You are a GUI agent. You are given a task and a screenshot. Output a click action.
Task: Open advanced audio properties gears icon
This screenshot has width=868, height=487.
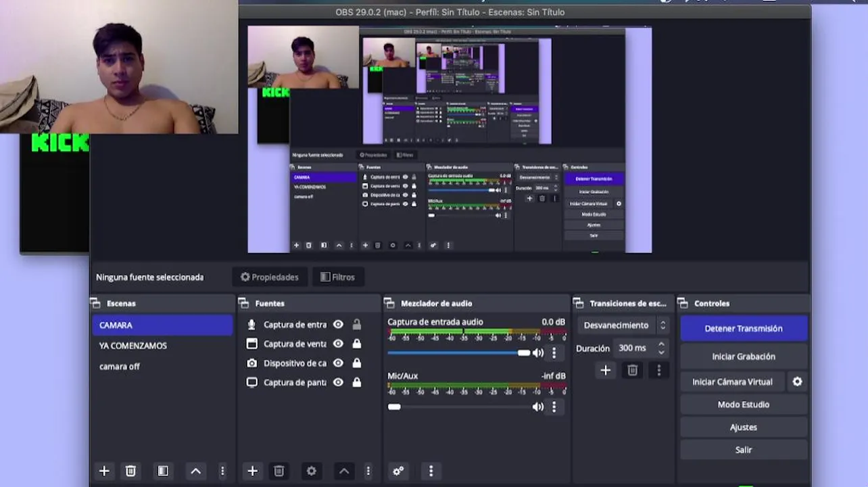pos(398,471)
